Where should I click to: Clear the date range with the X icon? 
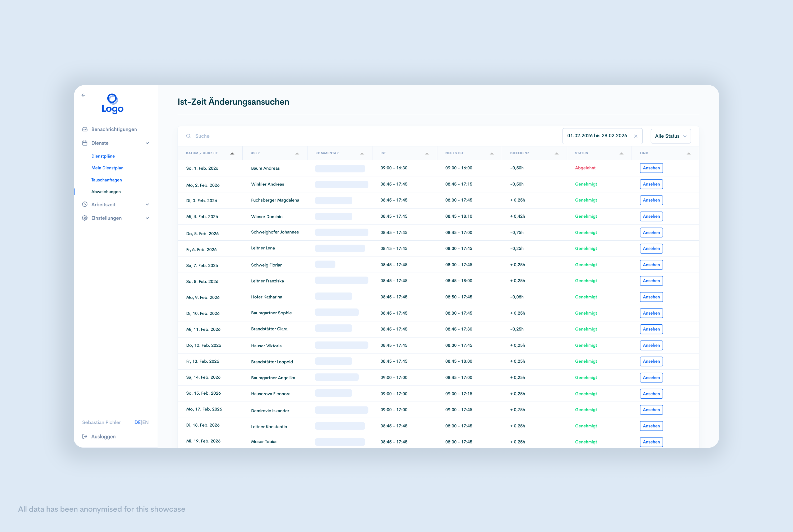(635, 136)
